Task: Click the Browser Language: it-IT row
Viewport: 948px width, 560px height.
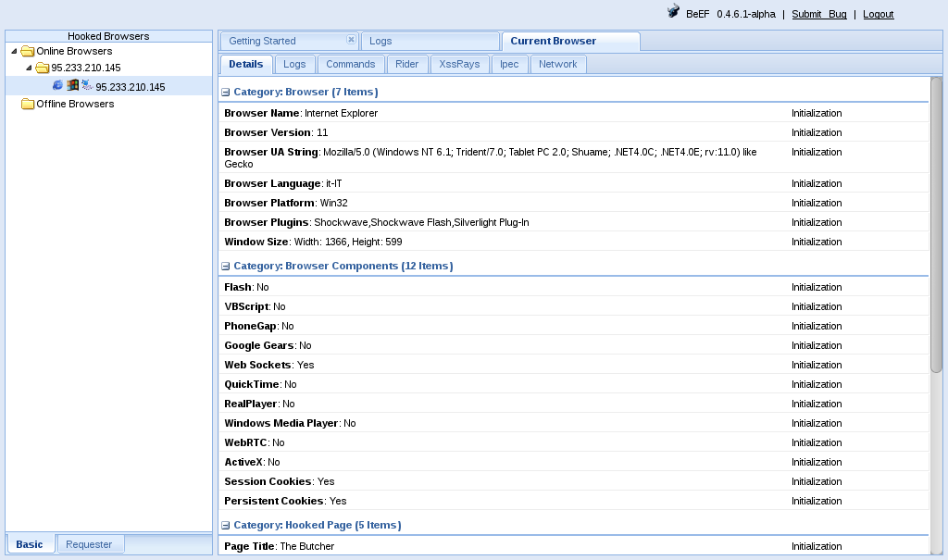Action: (x=574, y=183)
